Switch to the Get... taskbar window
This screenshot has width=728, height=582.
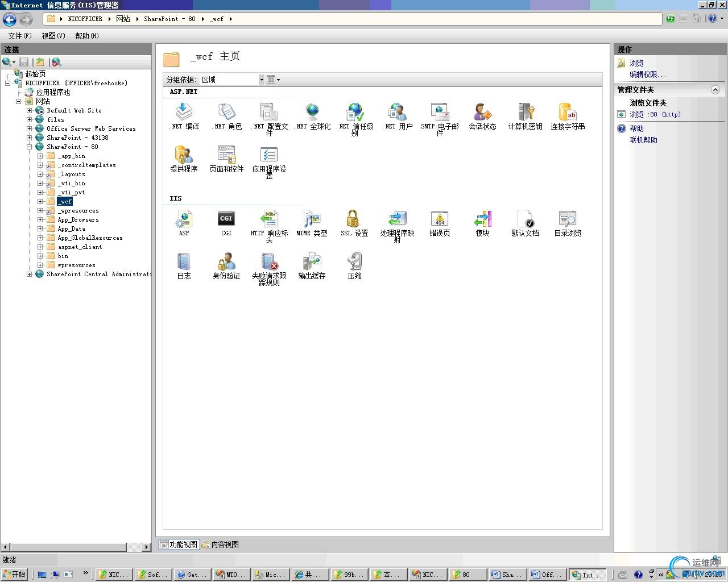point(192,575)
